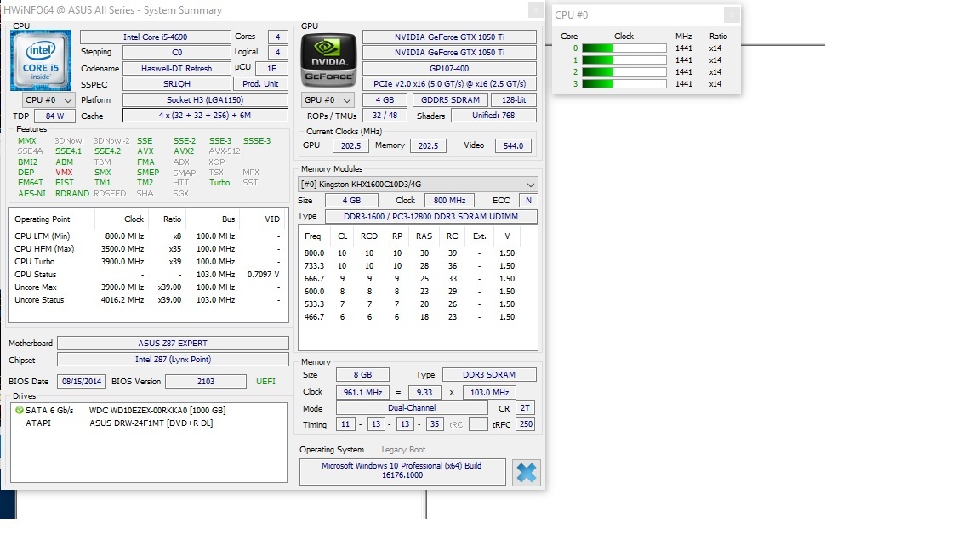Click the Intel Core i5 logo
980x551 pixels.
(x=41, y=60)
